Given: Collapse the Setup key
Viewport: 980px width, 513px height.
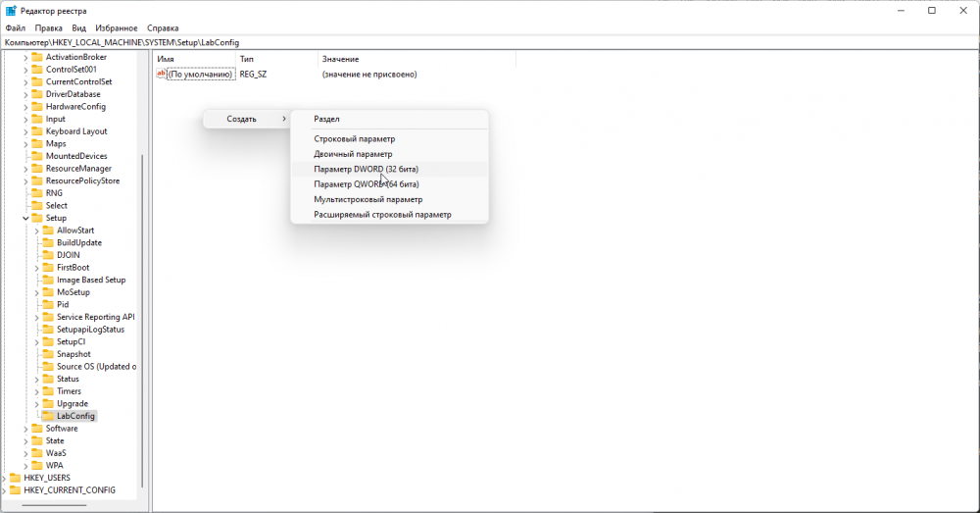Looking at the screenshot, I should point(25,219).
